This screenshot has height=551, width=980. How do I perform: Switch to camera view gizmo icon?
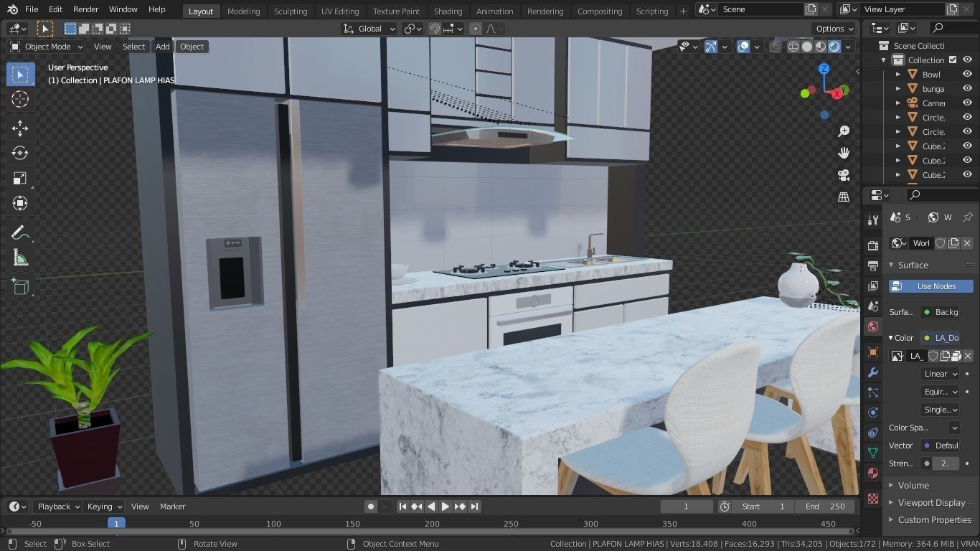click(x=844, y=175)
